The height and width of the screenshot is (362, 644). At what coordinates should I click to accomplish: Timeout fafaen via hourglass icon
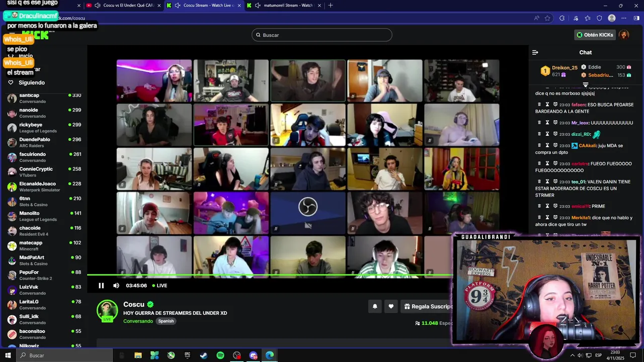[547, 105]
